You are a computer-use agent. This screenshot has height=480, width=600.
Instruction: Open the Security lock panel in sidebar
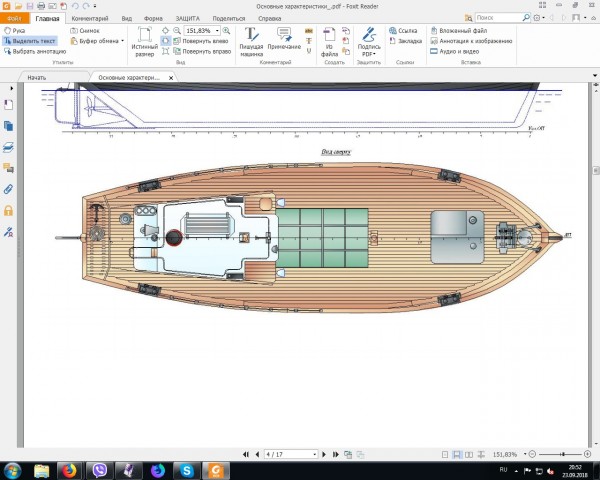tap(8, 210)
